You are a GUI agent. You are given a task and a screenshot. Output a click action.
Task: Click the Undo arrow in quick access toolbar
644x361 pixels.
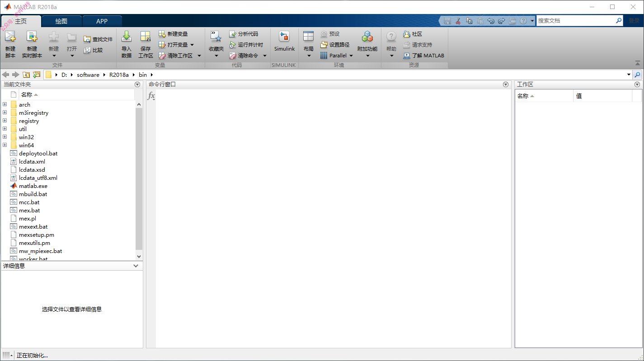coord(491,21)
